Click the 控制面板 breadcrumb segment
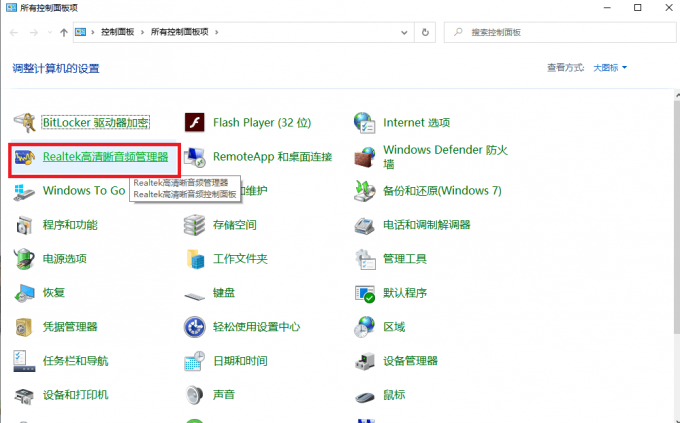680x423 pixels. (x=118, y=32)
